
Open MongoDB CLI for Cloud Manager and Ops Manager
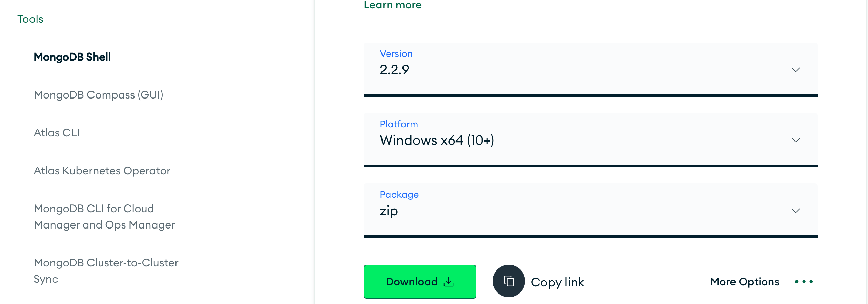pos(104,217)
